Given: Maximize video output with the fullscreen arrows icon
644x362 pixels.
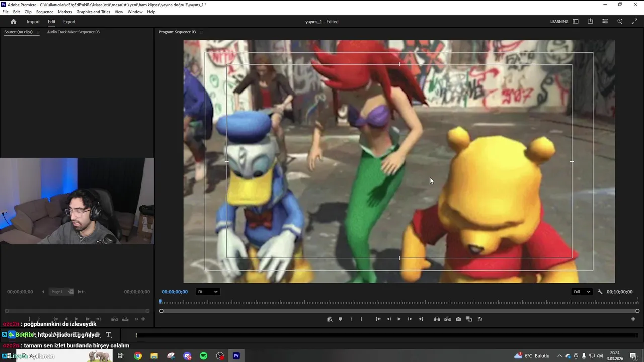Looking at the screenshot, I should (634, 22).
